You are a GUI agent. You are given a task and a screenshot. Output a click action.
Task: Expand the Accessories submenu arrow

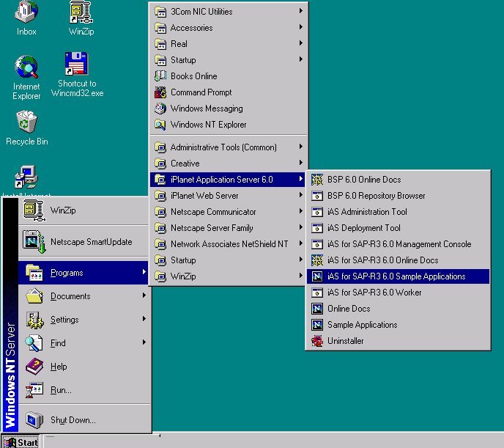(301, 26)
